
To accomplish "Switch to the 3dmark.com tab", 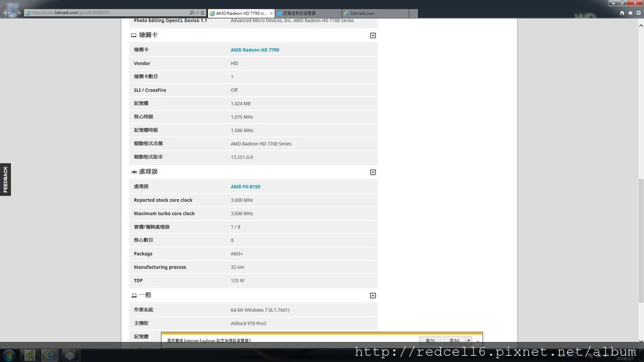I will 375,13.
